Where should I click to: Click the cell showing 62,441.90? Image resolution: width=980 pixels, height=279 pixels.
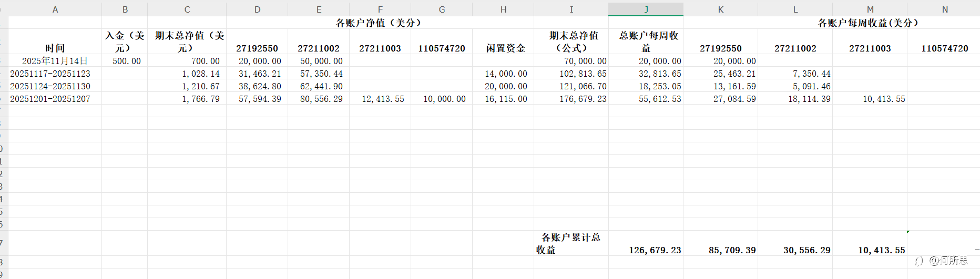(319, 86)
